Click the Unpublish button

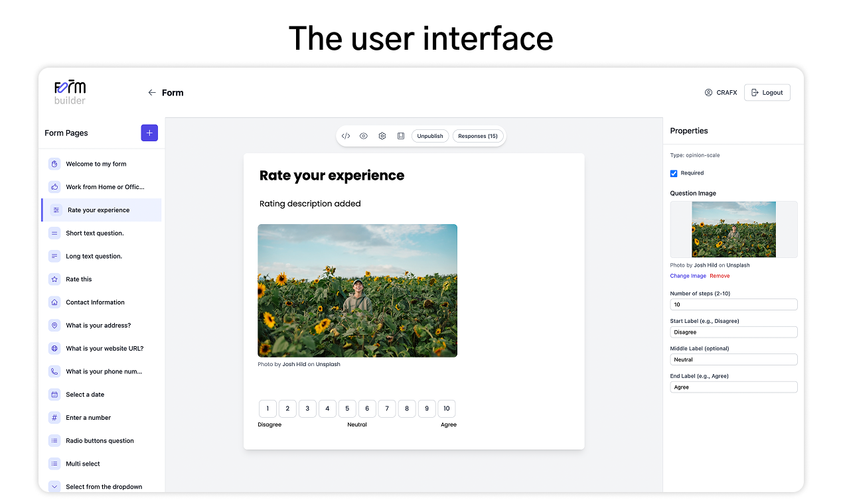429,135
